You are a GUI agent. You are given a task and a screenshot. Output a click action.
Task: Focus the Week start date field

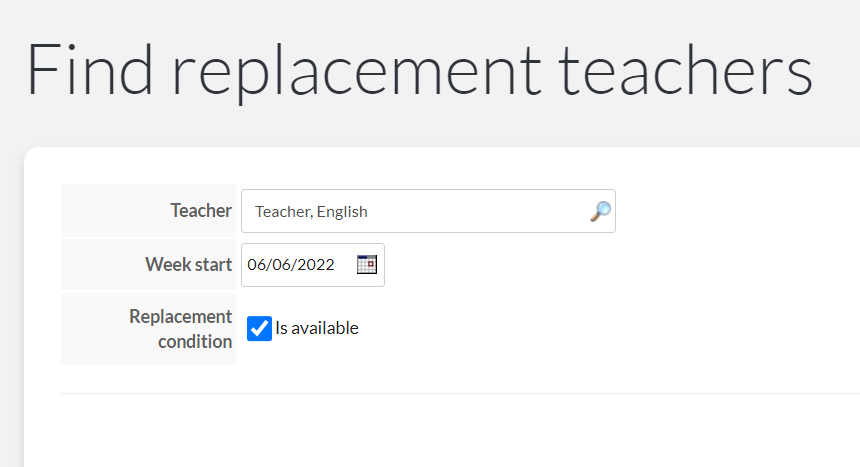click(313, 265)
